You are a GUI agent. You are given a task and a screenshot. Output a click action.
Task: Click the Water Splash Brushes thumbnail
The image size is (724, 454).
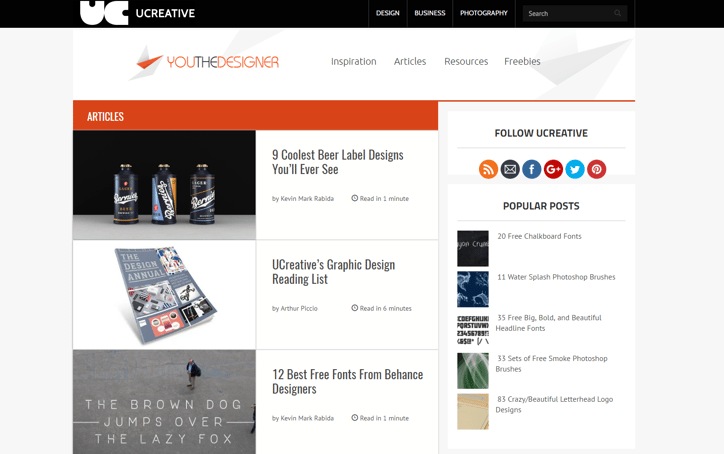pyautogui.click(x=473, y=289)
